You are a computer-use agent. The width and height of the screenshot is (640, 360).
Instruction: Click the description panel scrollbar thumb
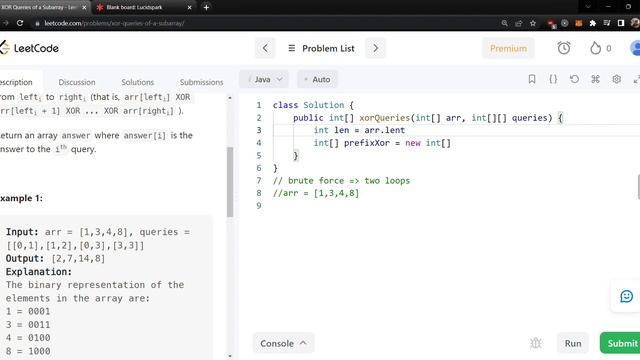[230, 182]
